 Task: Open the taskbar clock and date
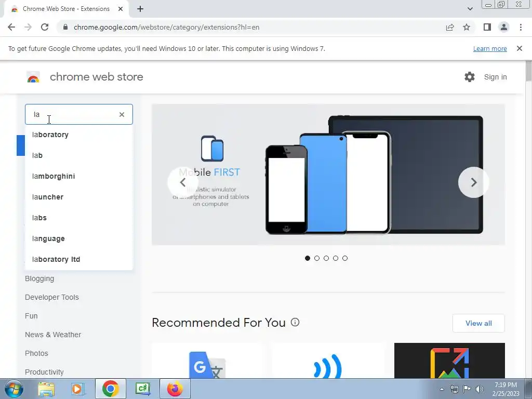pyautogui.click(x=506, y=389)
